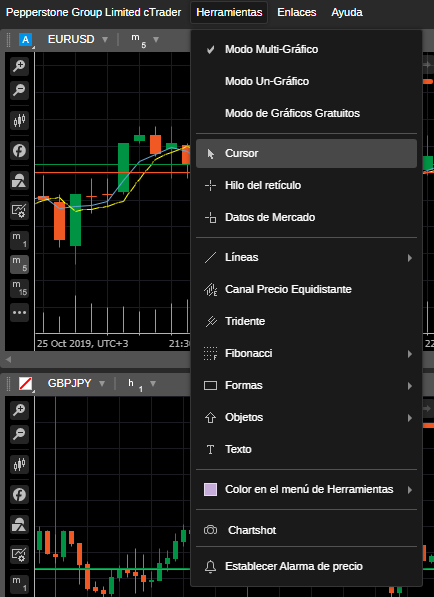Expand the Formas submenu
This screenshot has height=597, width=434.
306,385
